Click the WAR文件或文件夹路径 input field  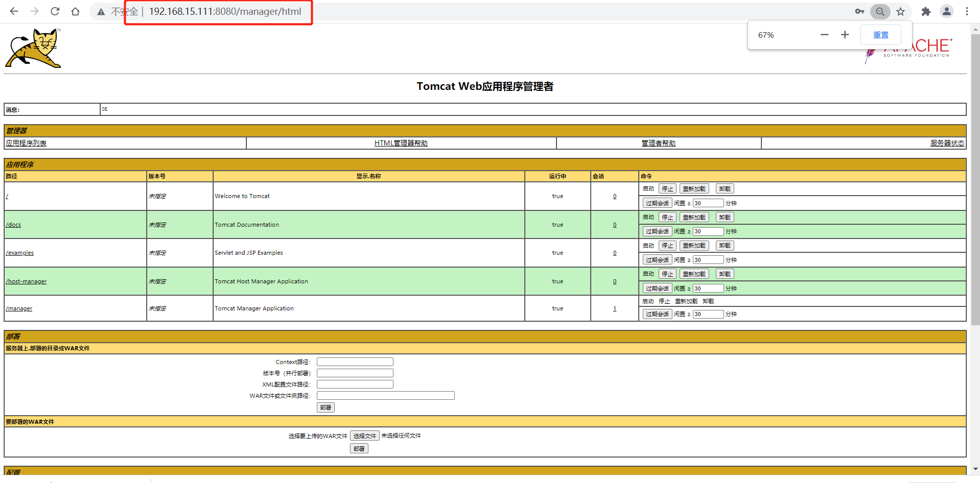pos(386,396)
